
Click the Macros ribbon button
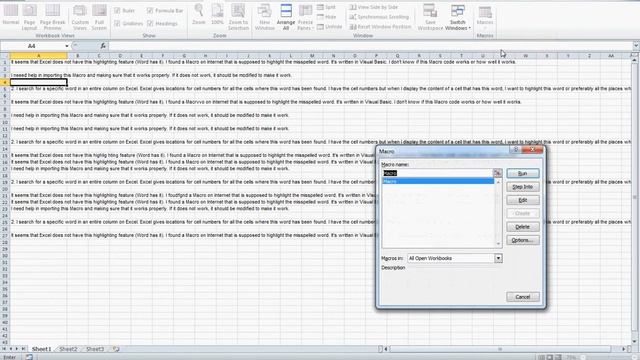click(x=485, y=17)
